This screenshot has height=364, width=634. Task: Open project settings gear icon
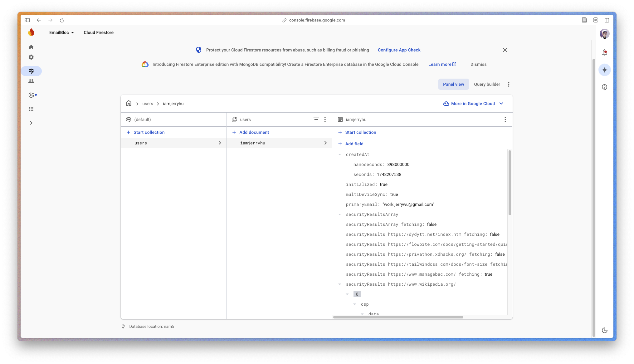(31, 57)
